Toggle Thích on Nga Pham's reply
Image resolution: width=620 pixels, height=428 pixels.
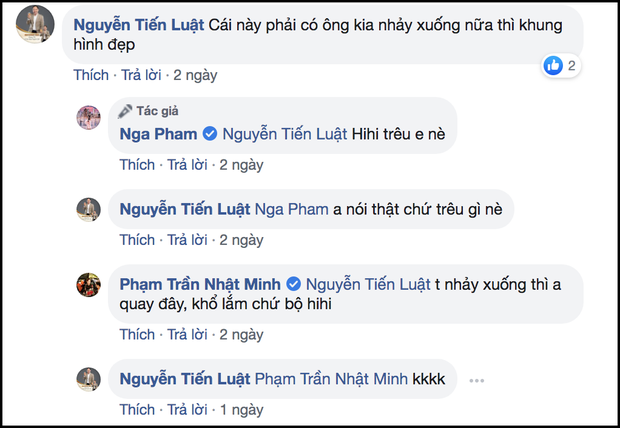point(137,164)
